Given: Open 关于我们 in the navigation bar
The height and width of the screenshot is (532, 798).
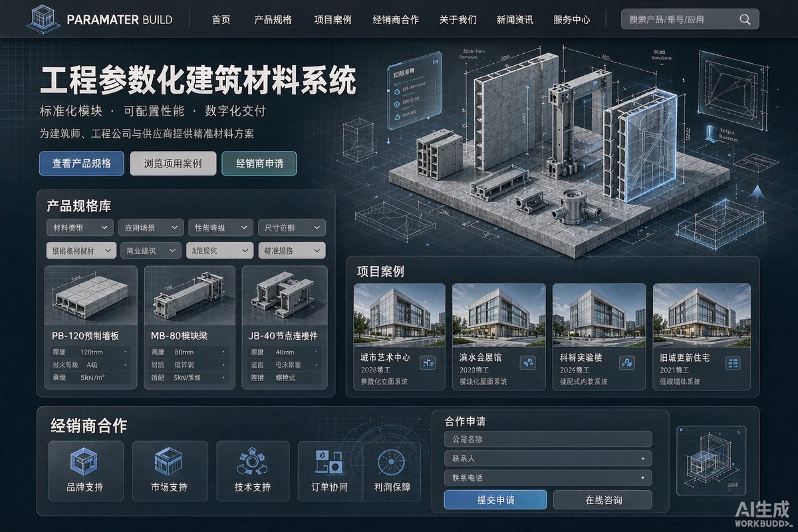Looking at the screenshot, I should (458, 19).
